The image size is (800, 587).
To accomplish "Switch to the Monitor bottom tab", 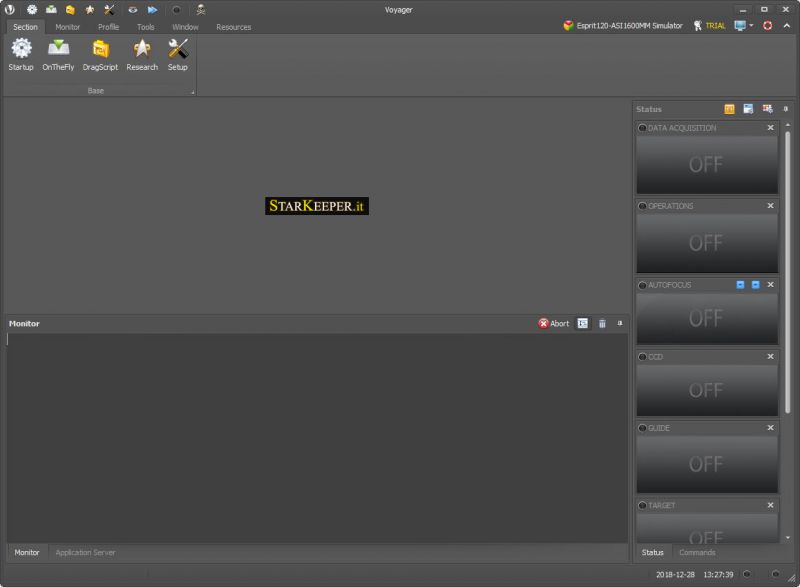I will pos(27,552).
